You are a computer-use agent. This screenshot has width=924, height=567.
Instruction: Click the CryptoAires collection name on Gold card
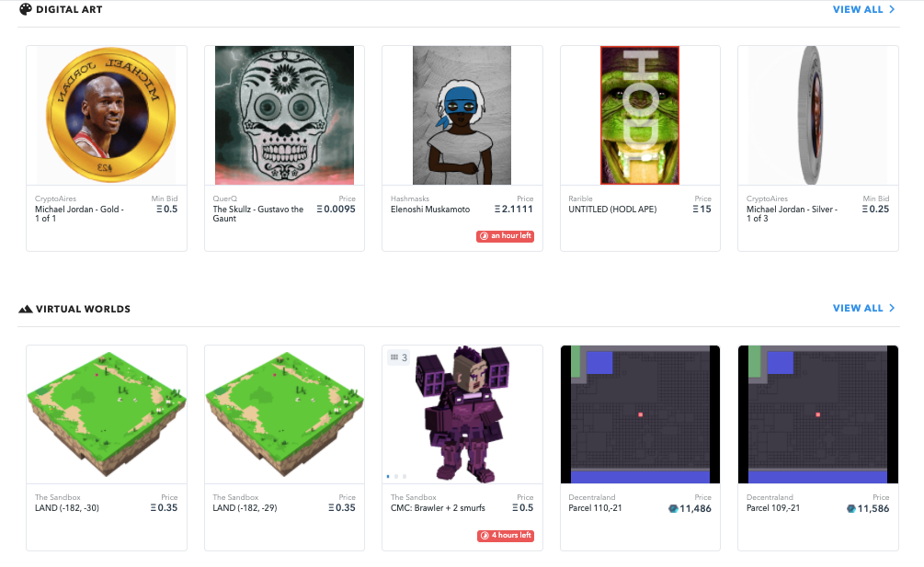(x=55, y=199)
